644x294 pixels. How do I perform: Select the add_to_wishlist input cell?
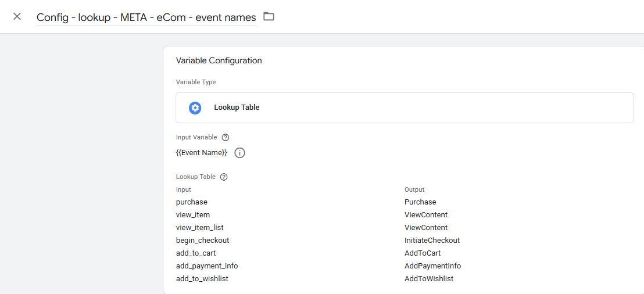click(202, 278)
